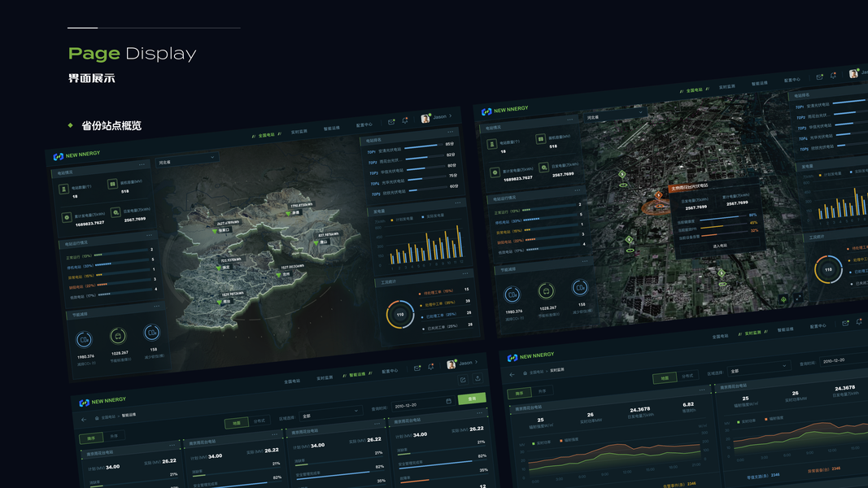
Task: Click the export upload icon in 智能运维 dashboard toolbar
Action: click(478, 378)
